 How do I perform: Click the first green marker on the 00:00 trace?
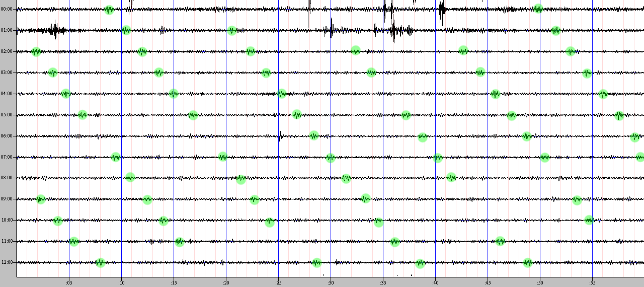109,10
